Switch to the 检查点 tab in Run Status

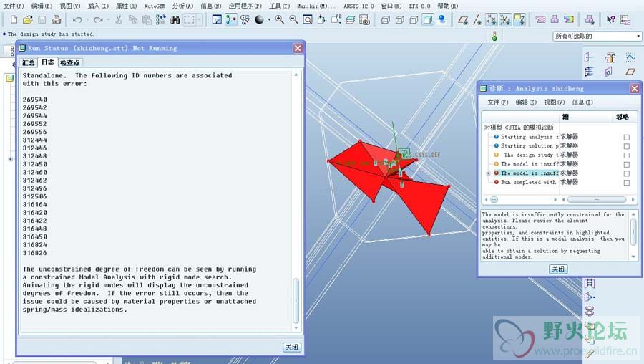pyautogui.click(x=70, y=62)
